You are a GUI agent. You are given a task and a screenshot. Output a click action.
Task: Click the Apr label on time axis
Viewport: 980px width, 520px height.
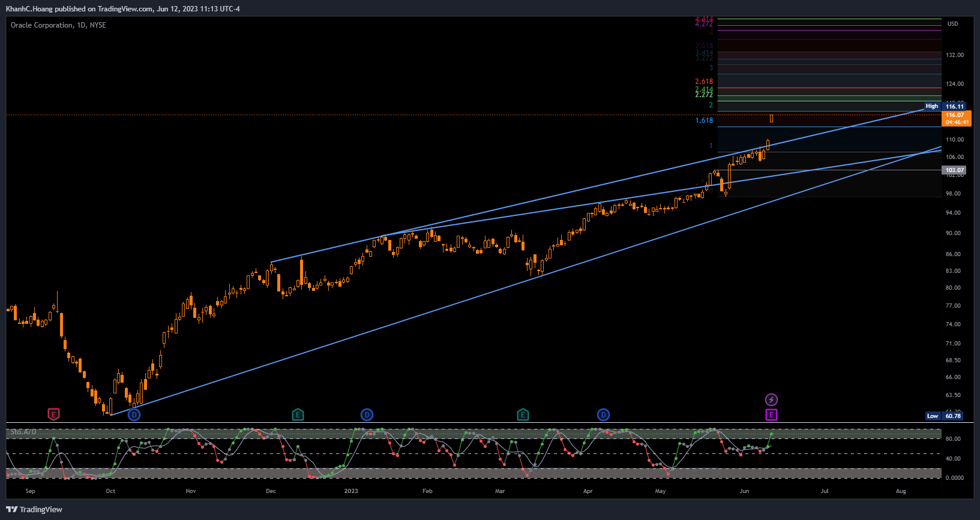(x=588, y=491)
